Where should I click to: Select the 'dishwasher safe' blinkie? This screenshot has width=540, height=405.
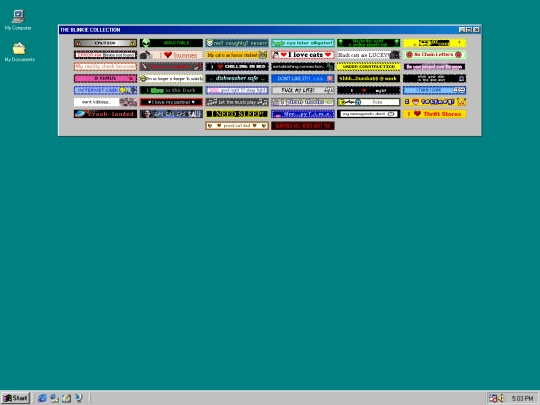point(237,79)
